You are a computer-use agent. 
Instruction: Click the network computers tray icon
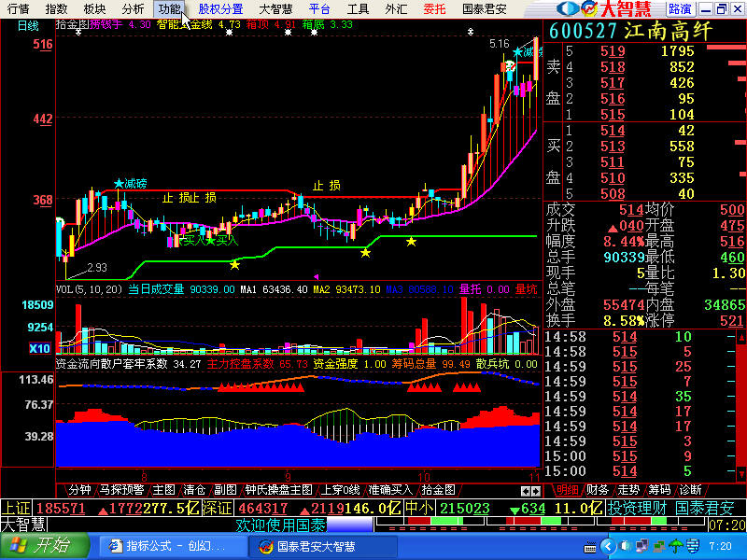(641, 546)
